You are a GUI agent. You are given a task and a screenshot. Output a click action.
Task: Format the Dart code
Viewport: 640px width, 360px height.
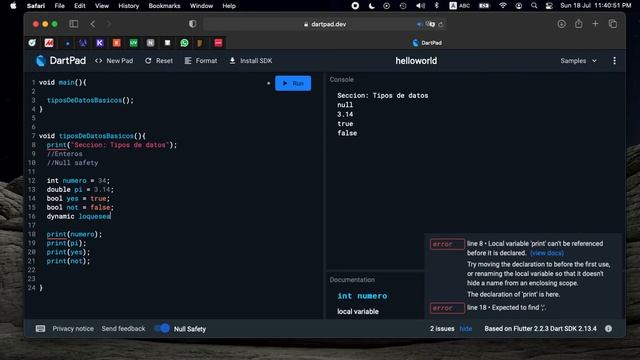point(201,61)
